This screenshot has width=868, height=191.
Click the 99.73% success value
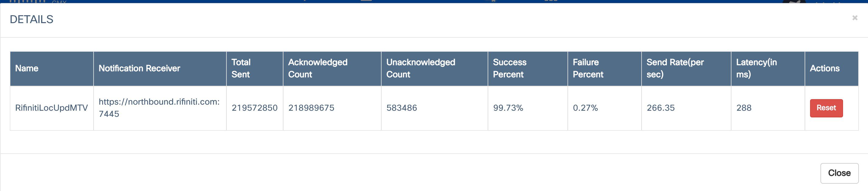[508, 108]
